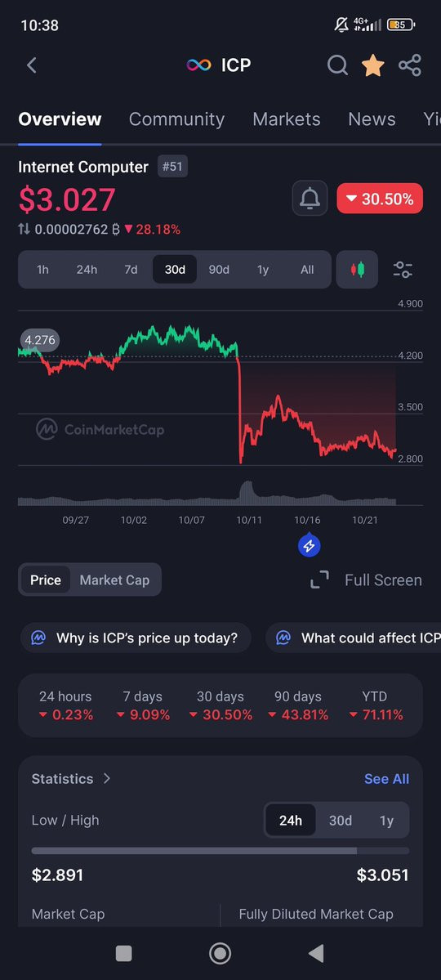
Task: Select the 7d time range
Action: pos(131,270)
